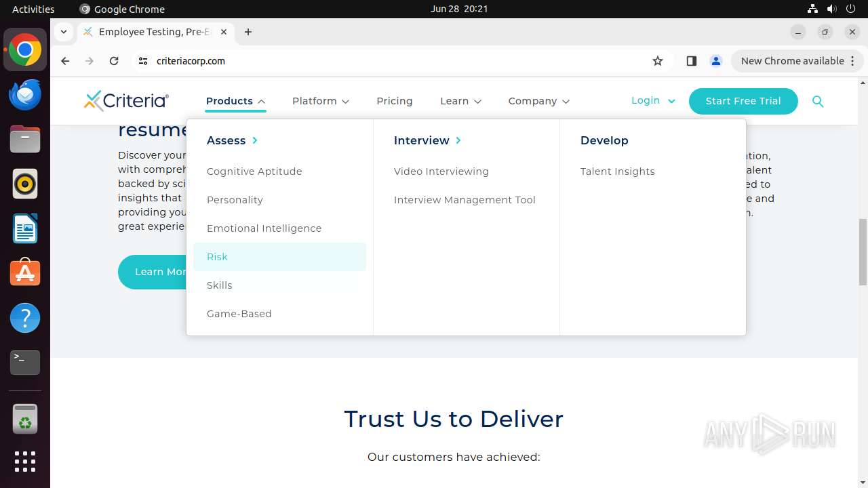Open the volume indicator
This screenshot has width=868, height=488.
(832, 9)
